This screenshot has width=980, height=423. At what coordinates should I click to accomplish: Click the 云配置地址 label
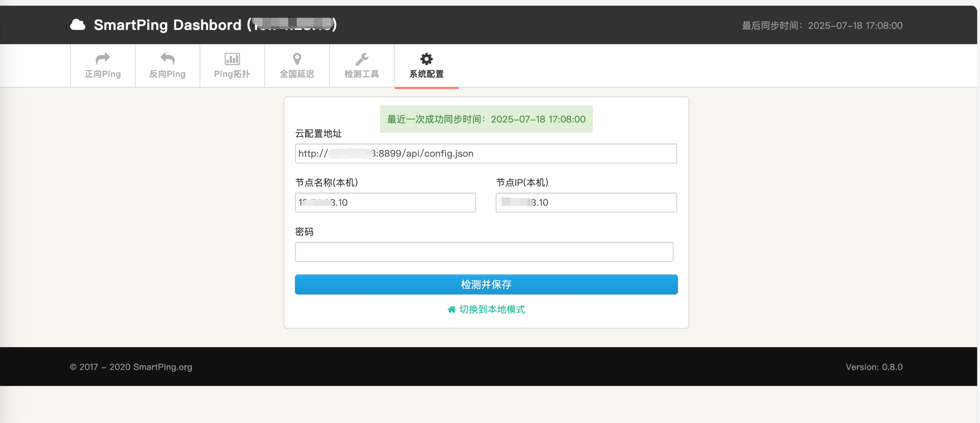coord(318,134)
